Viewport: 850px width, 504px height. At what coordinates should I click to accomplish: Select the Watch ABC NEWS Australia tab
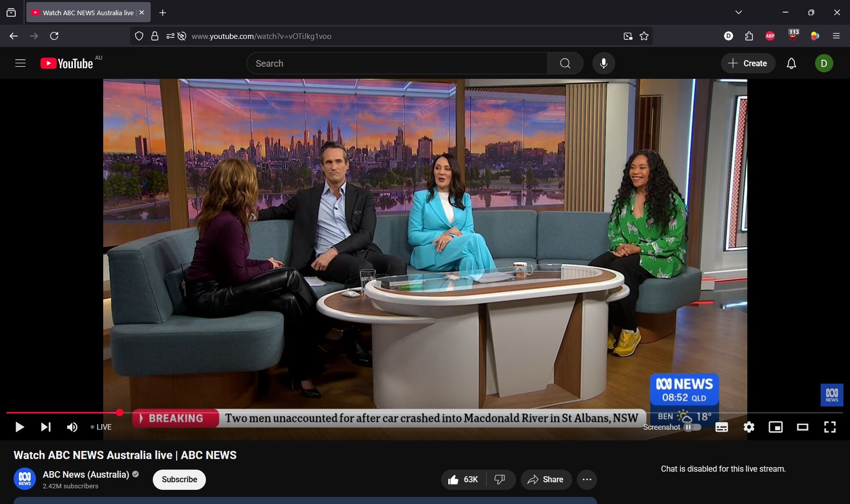tap(83, 13)
